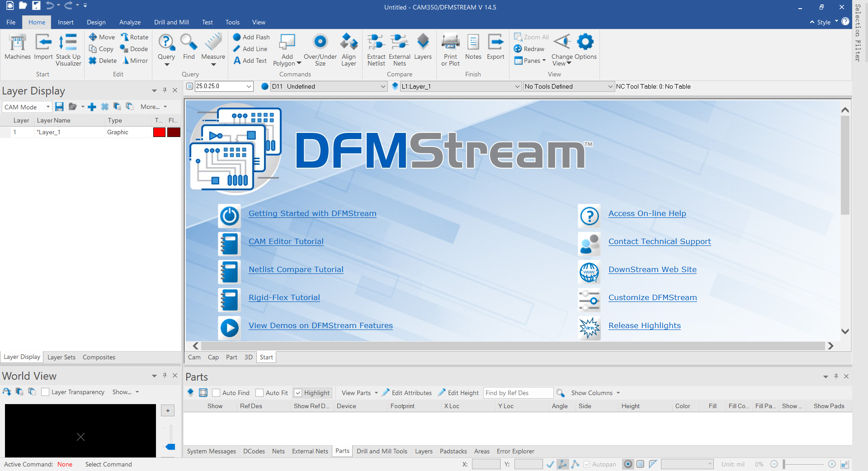Switch to the Drill and Mill ribbon tab
Viewport: 868px width, 471px height.
tap(171, 22)
